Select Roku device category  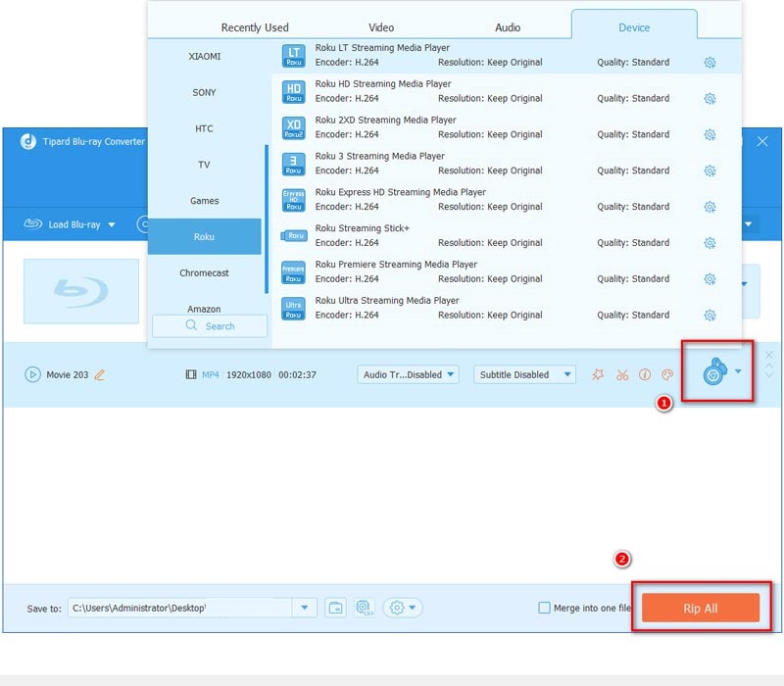(x=205, y=236)
